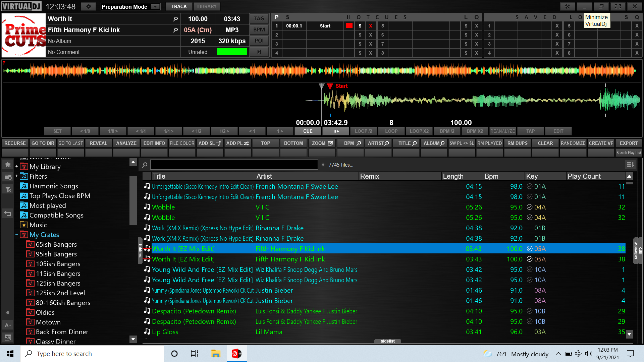The image size is (644, 362).
Task: Click folder tree scroll down arrow
Action: tap(133, 339)
